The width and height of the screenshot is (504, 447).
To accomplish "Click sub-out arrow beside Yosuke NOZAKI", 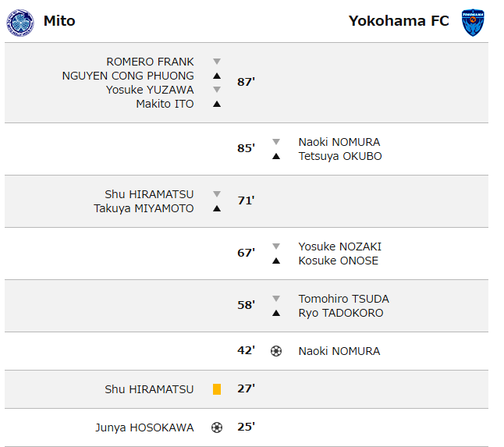I will [x=275, y=247].
